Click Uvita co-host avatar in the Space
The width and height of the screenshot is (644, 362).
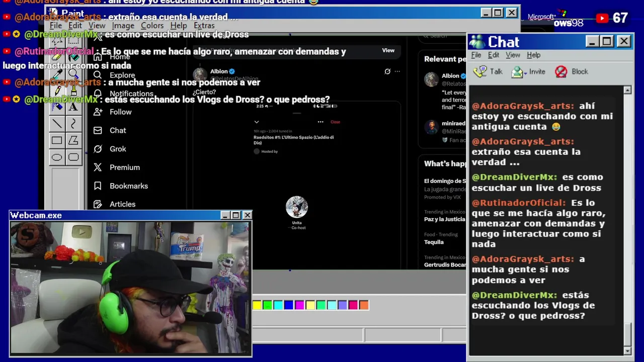[x=297, y=207]
